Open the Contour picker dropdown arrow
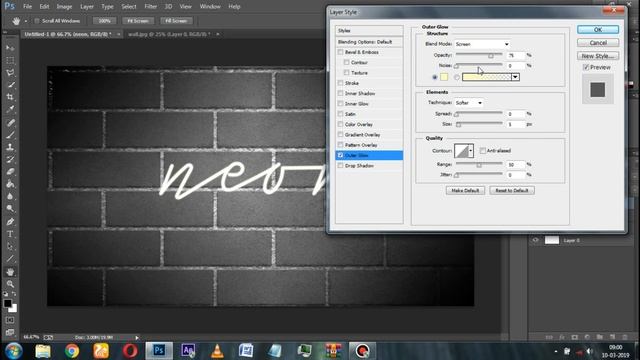Image resolution: width=640 pixels, height=360 pixels. (x=471, y=151)
